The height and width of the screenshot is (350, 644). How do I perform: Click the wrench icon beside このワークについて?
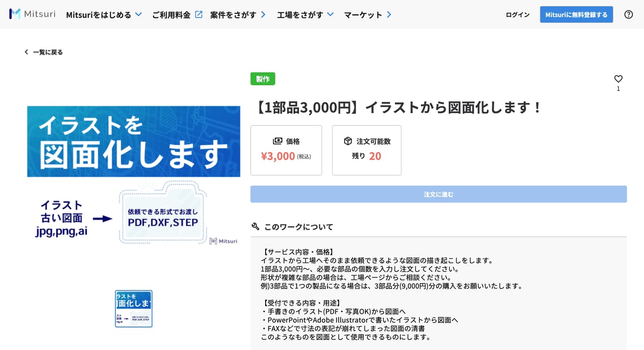coord(255,226)
